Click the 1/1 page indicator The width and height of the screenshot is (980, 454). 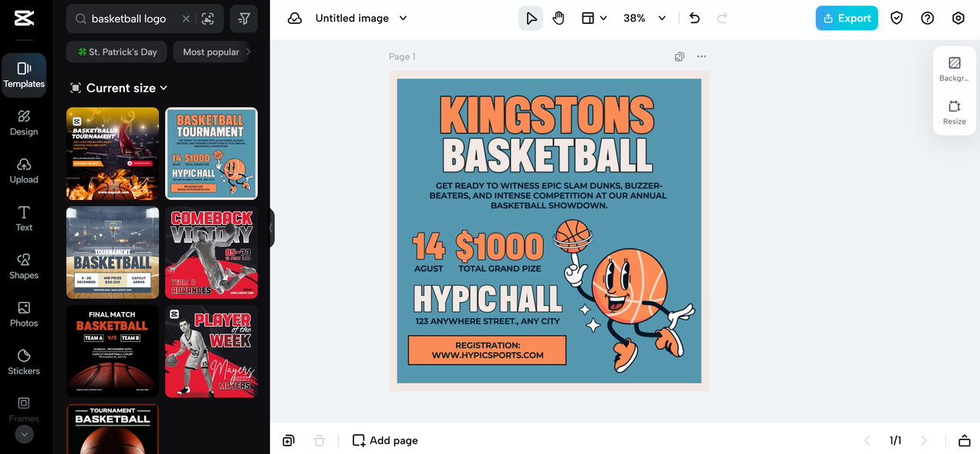(x=895, y=440)
